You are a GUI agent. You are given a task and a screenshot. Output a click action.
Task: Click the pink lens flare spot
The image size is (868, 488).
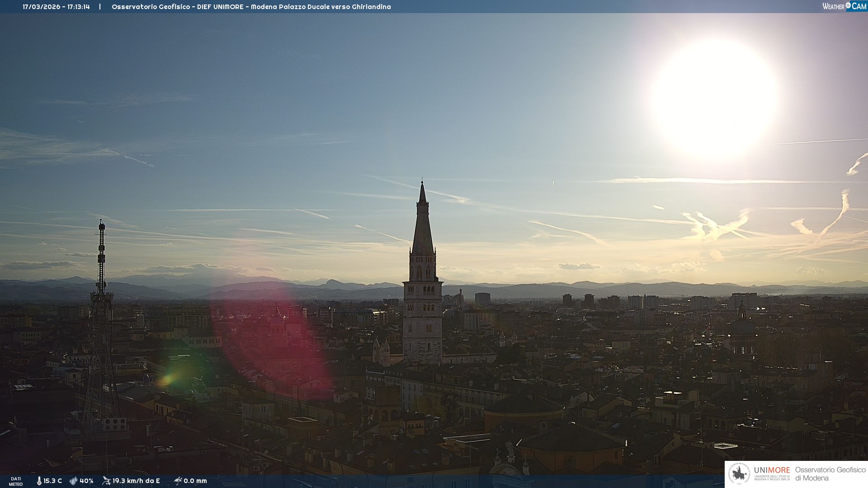[271, 339]
